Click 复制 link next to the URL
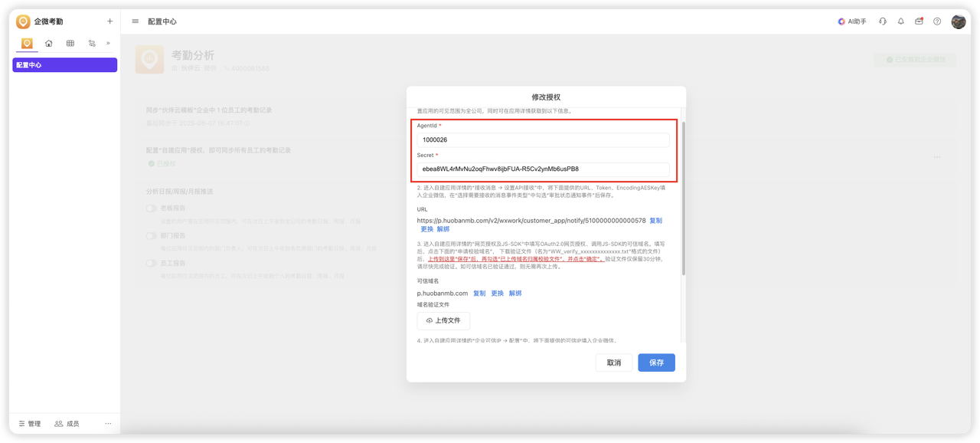 pos(656,221)
